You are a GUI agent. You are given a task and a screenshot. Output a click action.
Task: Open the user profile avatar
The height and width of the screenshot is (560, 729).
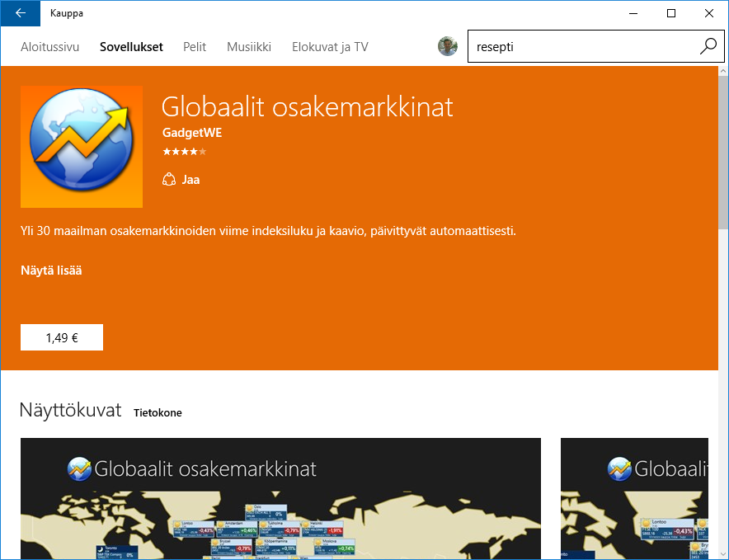tap(447, 47)
